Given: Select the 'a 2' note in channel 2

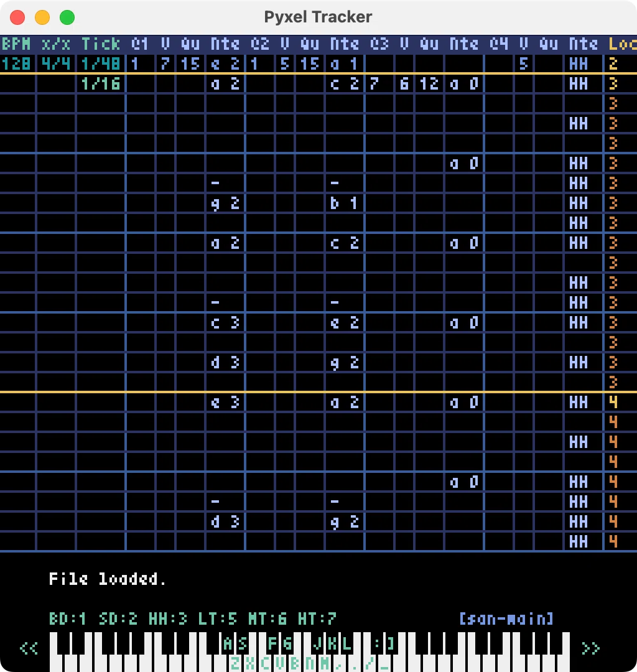Looking at the screenshot, I should click(x=345, y=403).
